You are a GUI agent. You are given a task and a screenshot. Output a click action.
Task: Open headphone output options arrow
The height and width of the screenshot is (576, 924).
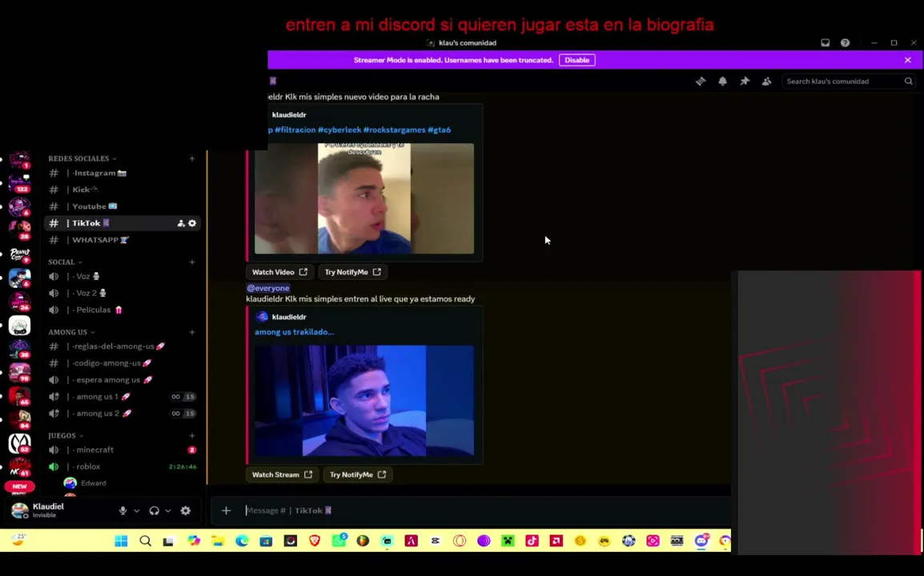point(168,510)
